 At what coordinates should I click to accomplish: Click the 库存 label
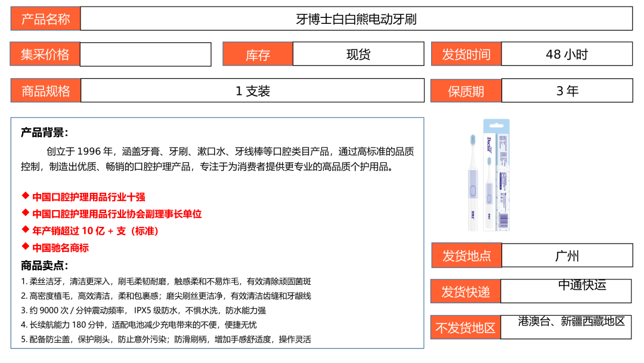coord(258,54)
